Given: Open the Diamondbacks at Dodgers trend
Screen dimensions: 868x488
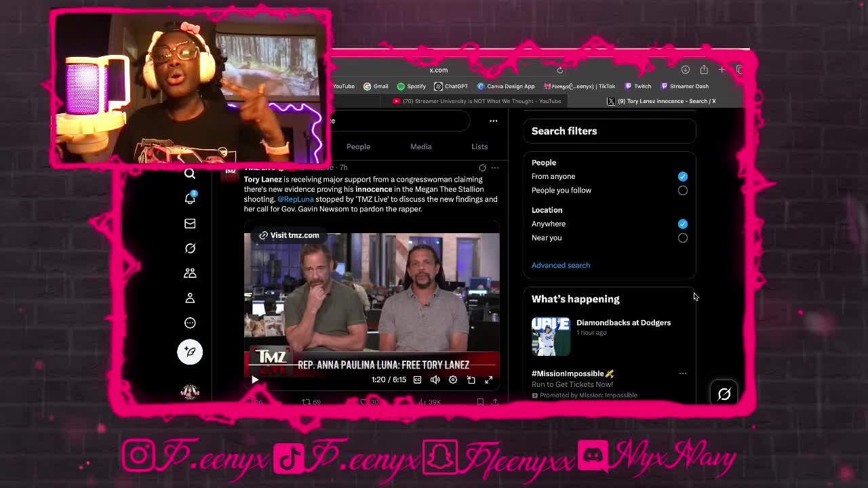Looking at the screenshot, I should pos(623,323).
